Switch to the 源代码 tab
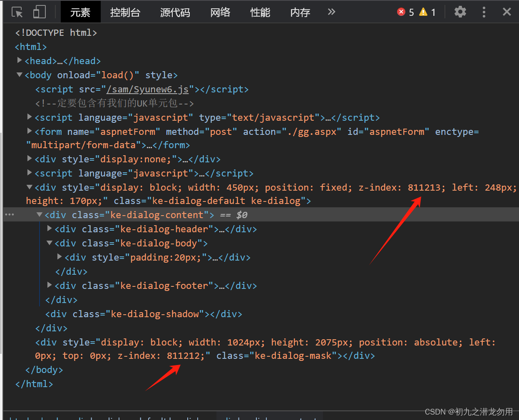This screenshot has height=420, width=519. pyautogui.click(x=175, y=12)
